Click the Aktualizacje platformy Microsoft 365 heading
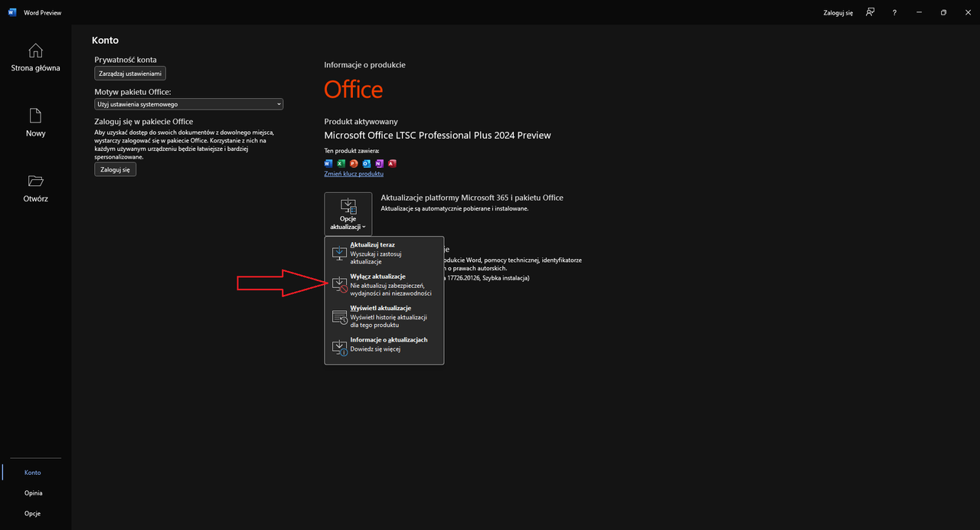 (x=472, y=198)
